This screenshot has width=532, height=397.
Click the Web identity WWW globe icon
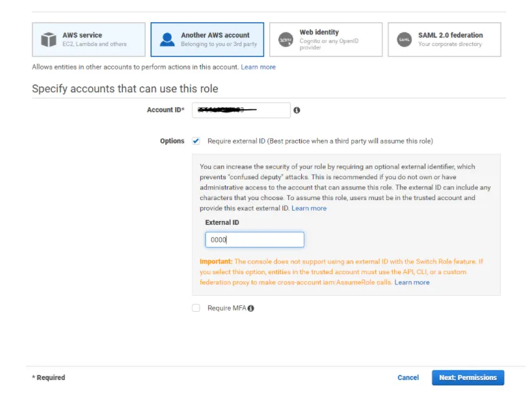click(x=284, y=39)
